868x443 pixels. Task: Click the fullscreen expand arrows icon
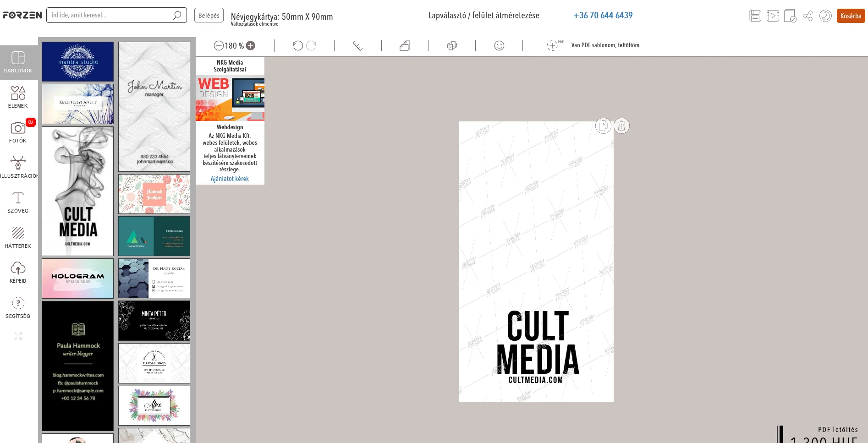(x=18, y=336)
